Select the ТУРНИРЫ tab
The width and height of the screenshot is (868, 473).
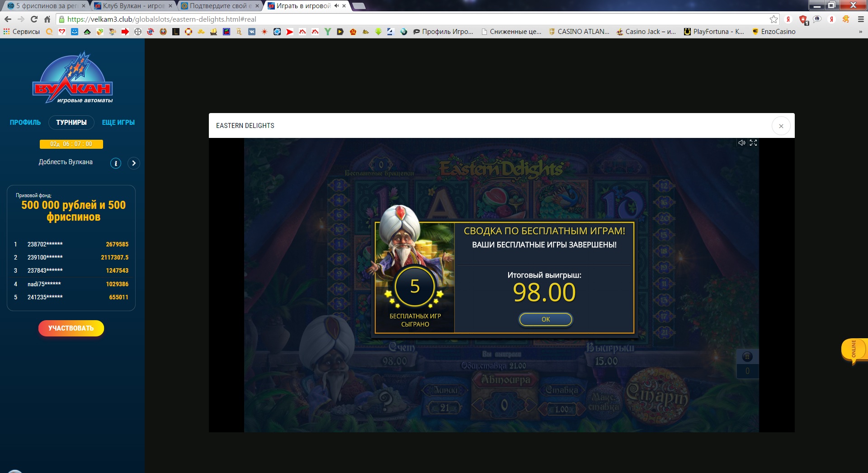click(71, 123)
